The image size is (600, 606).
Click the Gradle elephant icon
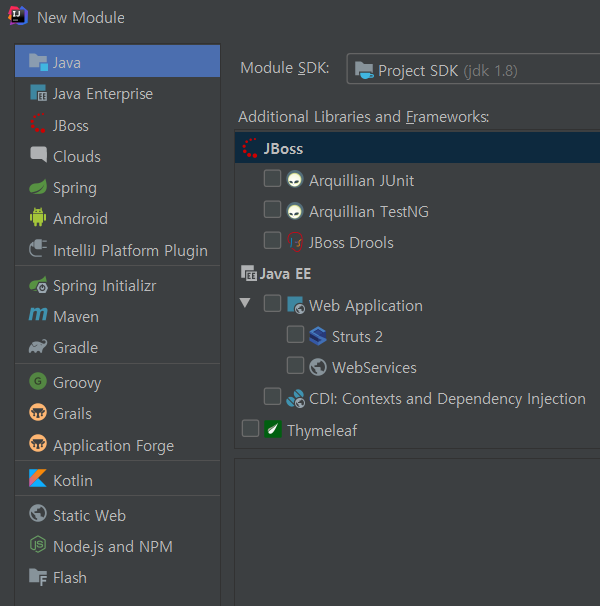click(x=38, y=346)
